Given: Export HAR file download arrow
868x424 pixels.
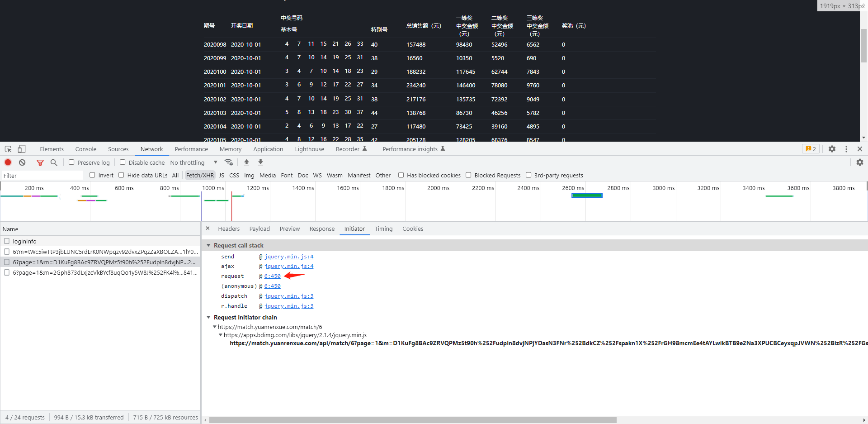Looking at the screenshot, I should tap(260, 162).
